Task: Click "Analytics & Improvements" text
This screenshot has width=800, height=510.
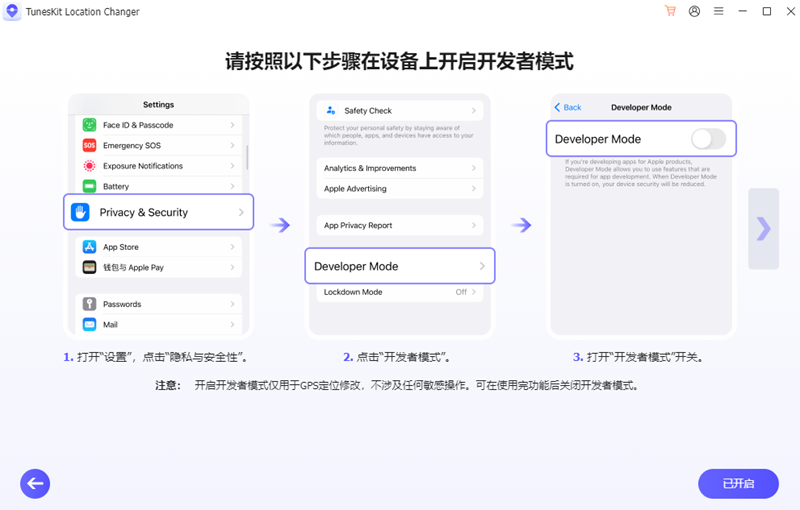Action: tap(370, 168)
